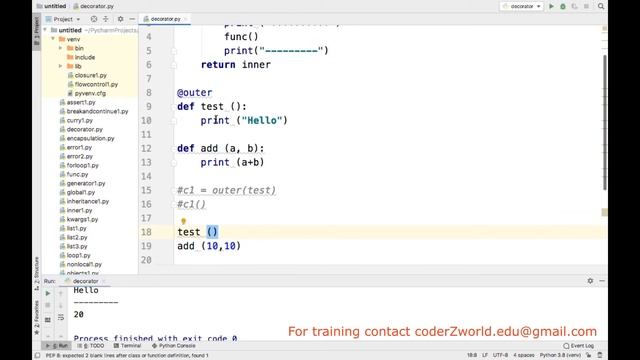Switch to the decorator.py editor tab

tap(165, 19)
